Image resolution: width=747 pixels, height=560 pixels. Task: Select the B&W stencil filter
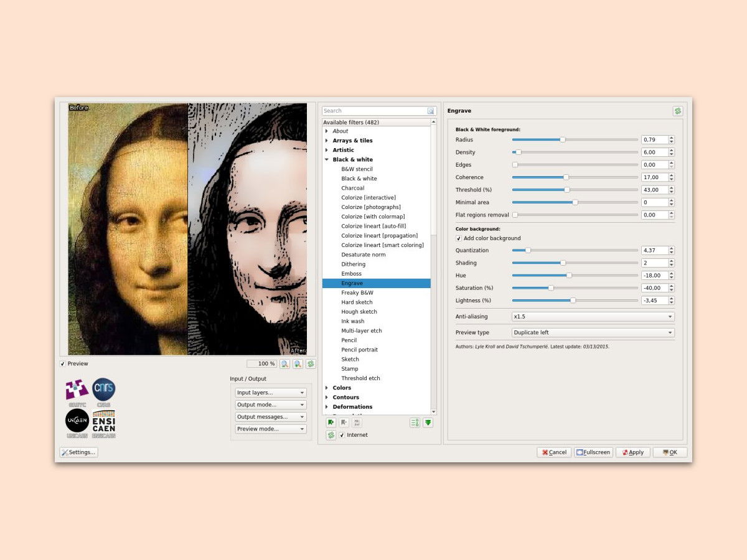357,169
